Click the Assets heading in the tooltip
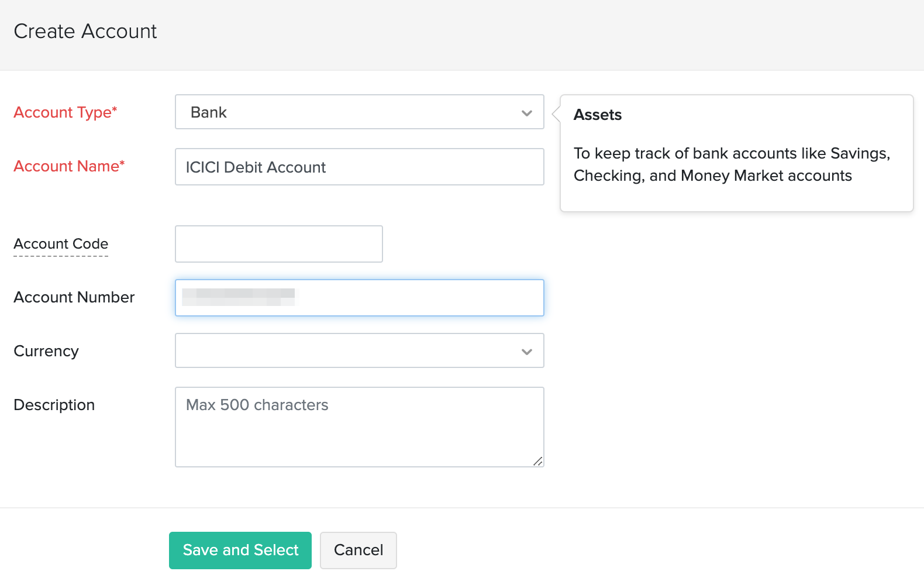This screenshot has width=924, height=578. [x=598, y=115]
